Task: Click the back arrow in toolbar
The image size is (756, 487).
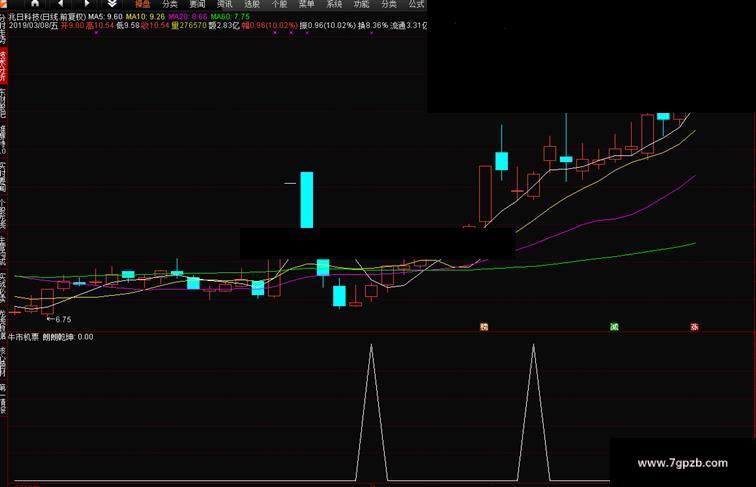Action: click(61, 3)
